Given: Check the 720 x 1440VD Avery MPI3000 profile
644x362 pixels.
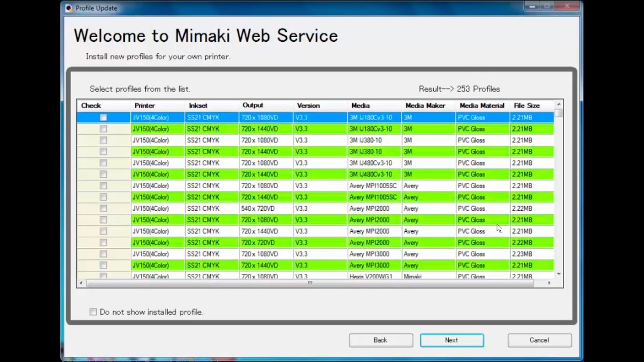Looking at the screenshot, I should (103, 265).
